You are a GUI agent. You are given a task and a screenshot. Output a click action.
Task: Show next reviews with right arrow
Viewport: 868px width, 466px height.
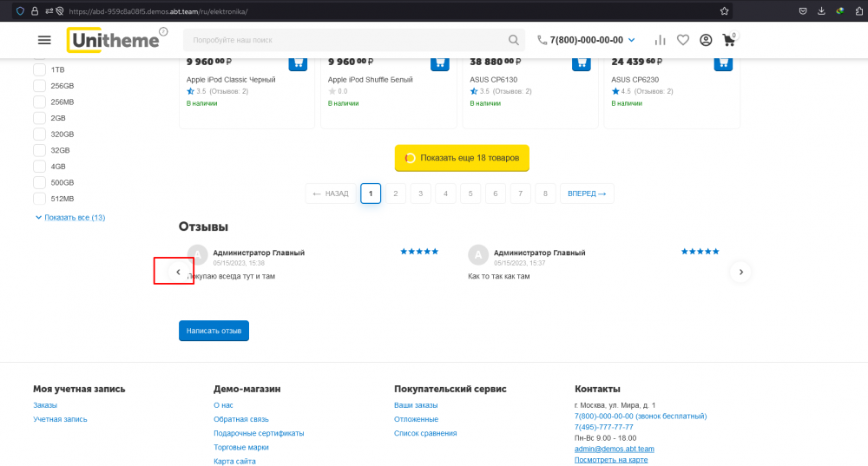pos(740,272)
